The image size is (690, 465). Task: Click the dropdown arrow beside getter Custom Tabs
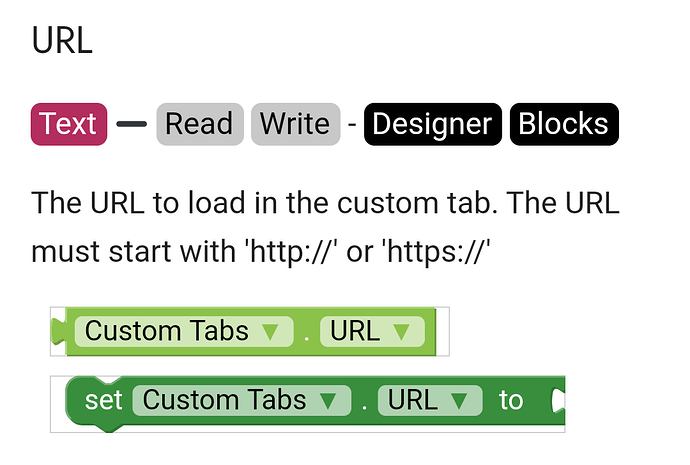click(270, 332)
